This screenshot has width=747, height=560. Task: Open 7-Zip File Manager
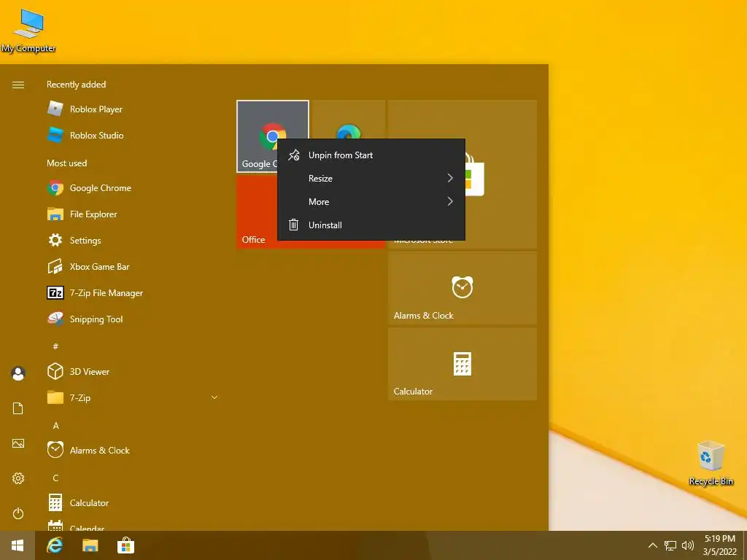pyautogui.click(x=133, y=293)
